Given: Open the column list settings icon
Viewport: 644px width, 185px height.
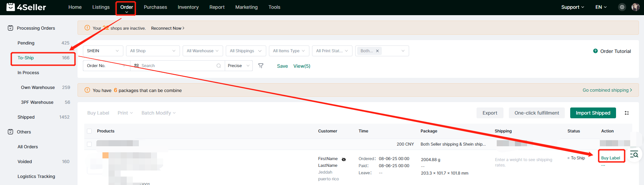Looking at the screenshot, I should coord(626,113).
